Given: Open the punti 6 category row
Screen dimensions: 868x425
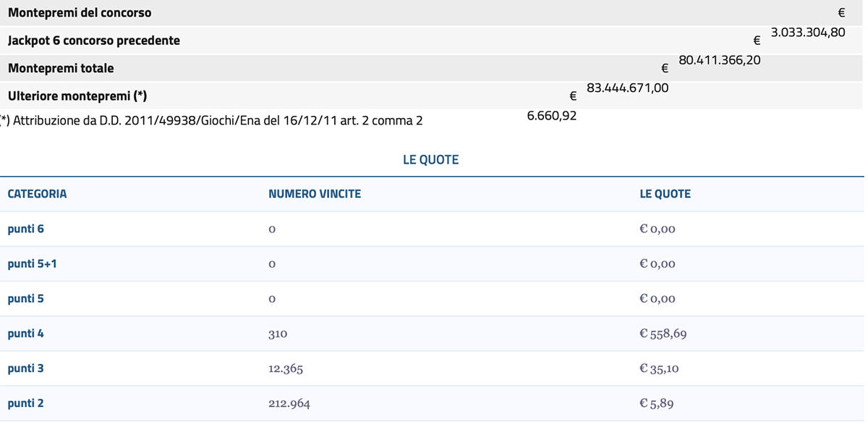Looking at the screenshot, I should pyautogui.click(x=432, y=229).
